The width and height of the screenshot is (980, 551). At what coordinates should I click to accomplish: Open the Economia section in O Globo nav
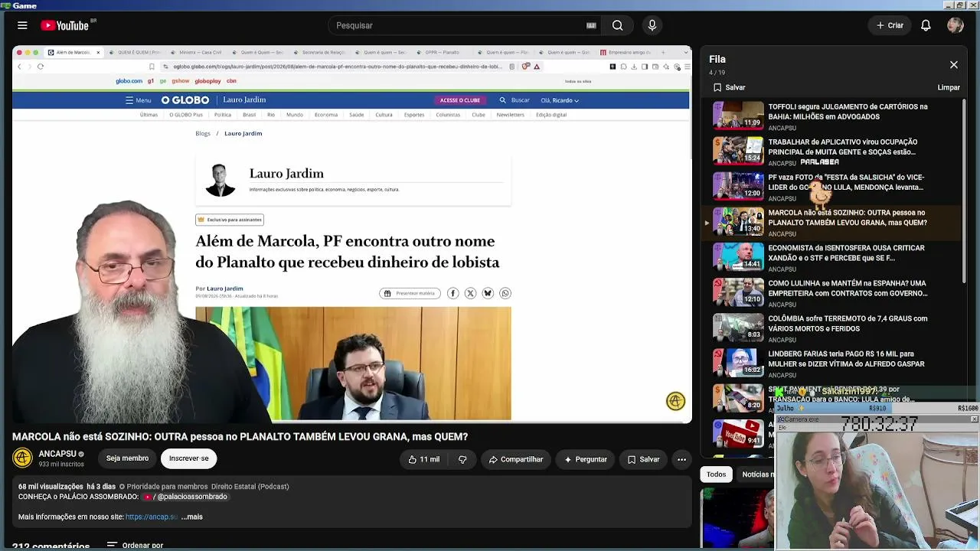tap(326, 115)
